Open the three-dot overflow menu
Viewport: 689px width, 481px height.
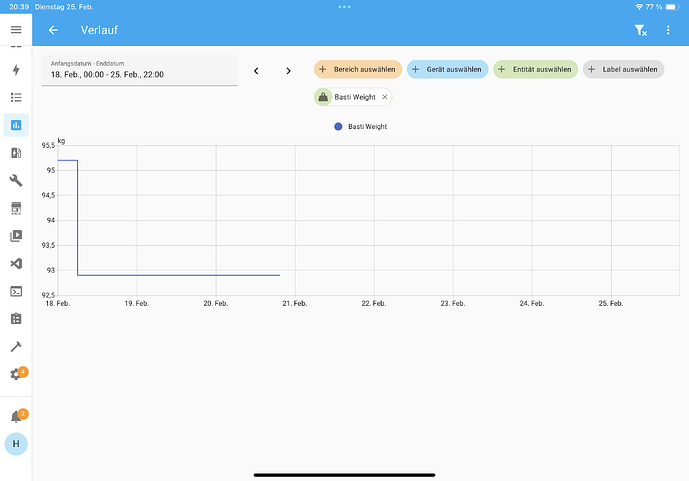(668, 31)
